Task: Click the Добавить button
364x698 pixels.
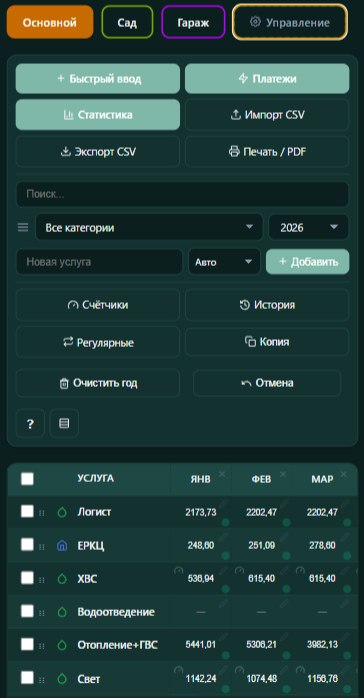Action: (x=307, y=262)
